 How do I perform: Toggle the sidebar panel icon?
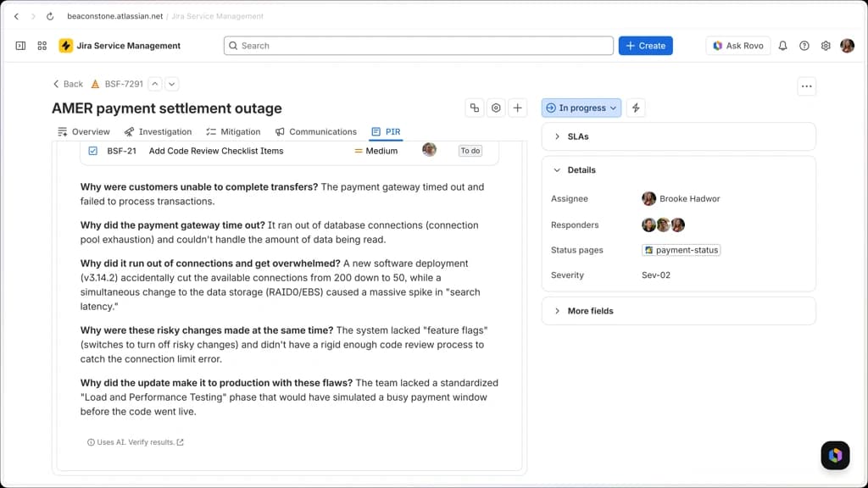pyautogui.click(x=20, y=46)
